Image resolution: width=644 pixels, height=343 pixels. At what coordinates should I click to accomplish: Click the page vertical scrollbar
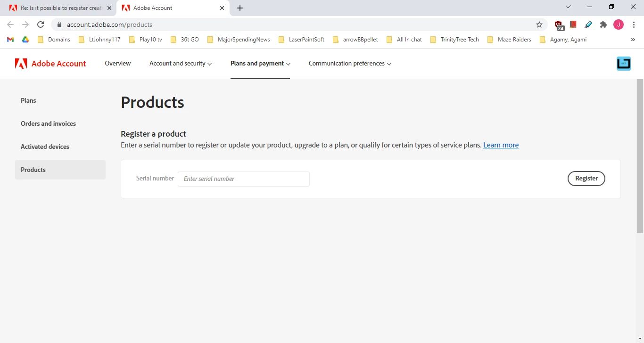tap(640, 156)
